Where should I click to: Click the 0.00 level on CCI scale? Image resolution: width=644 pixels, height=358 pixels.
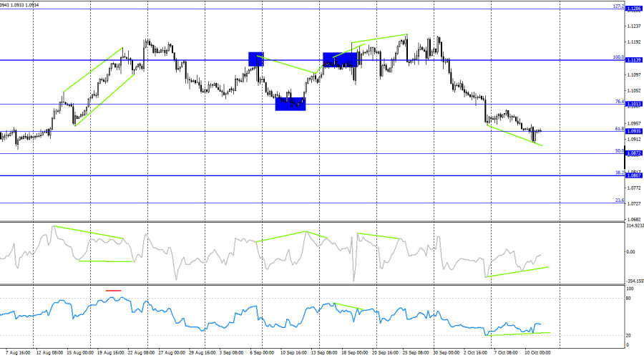click(631, 251)
